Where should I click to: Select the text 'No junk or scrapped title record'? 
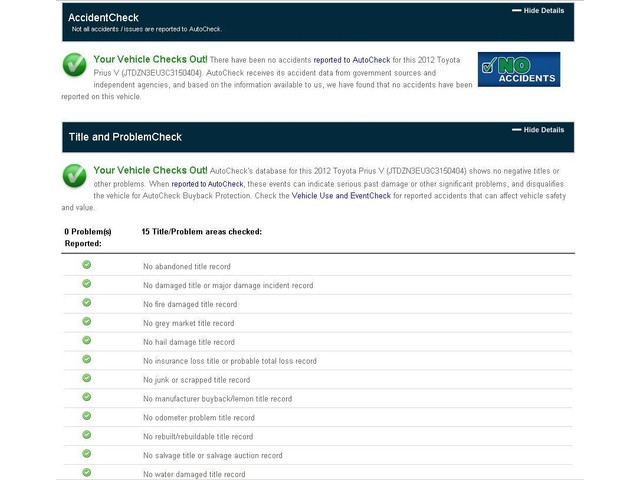[x=197, y=380]
